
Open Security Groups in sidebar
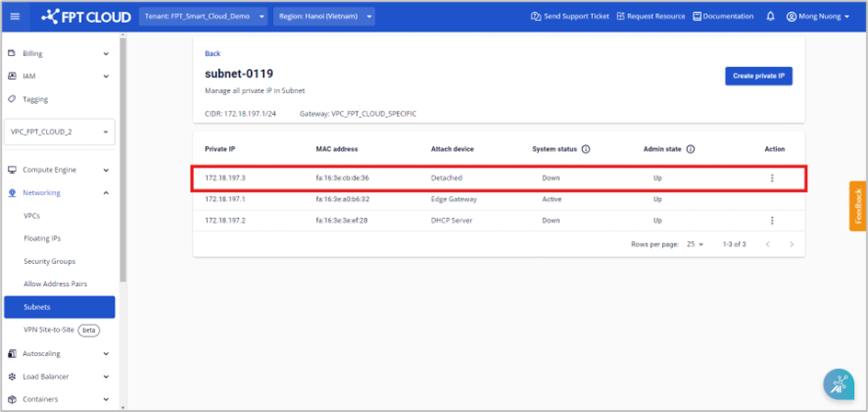click(x=50, y=261)
